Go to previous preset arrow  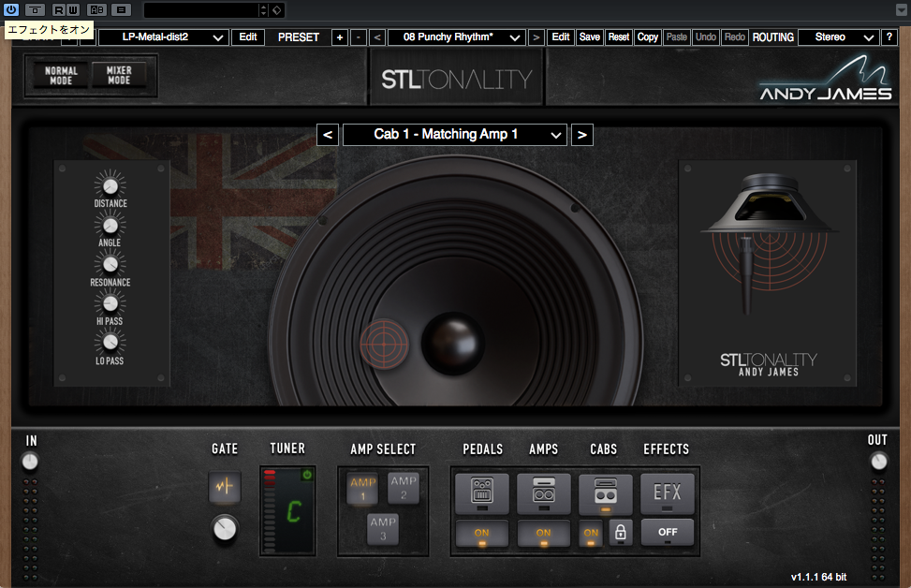(377, 37)
